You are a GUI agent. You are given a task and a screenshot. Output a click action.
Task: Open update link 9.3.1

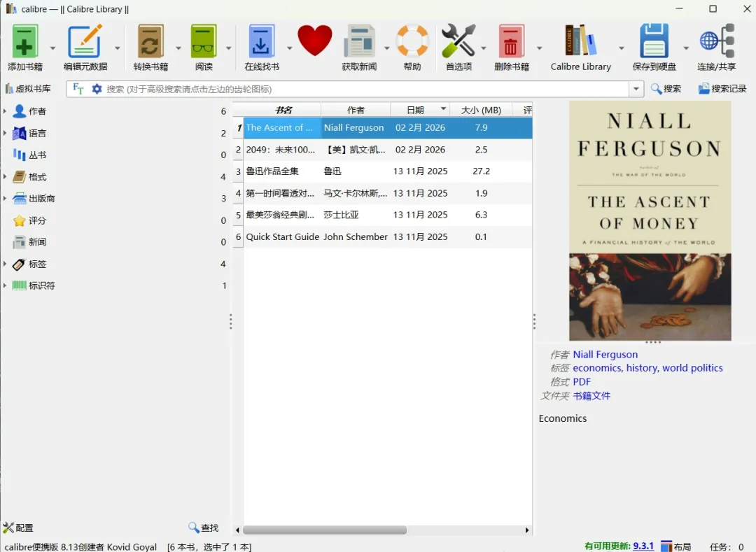(x=643, y=546)
